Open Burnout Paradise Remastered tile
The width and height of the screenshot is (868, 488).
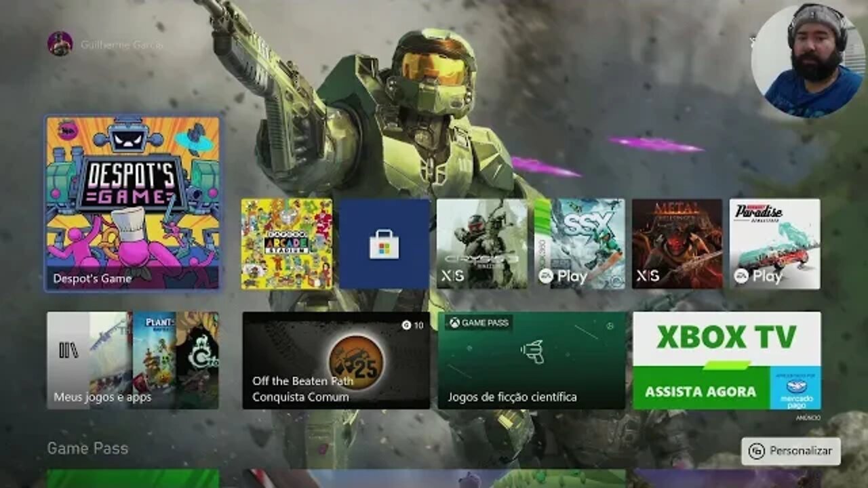pyautogui.click(x=775, y=244)
